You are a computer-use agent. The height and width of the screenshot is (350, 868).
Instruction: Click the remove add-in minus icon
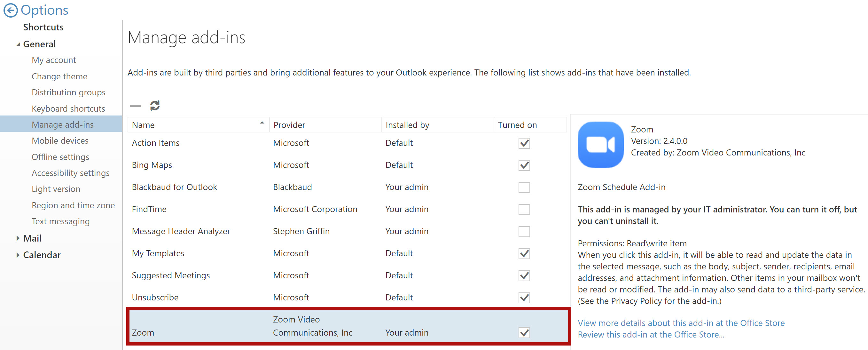pos(136,106)
